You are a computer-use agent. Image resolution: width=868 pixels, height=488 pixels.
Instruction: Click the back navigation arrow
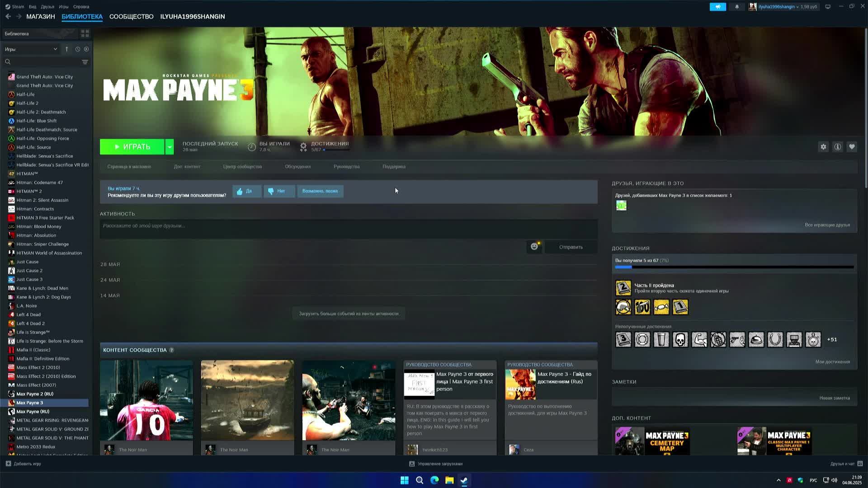(8, 16)
